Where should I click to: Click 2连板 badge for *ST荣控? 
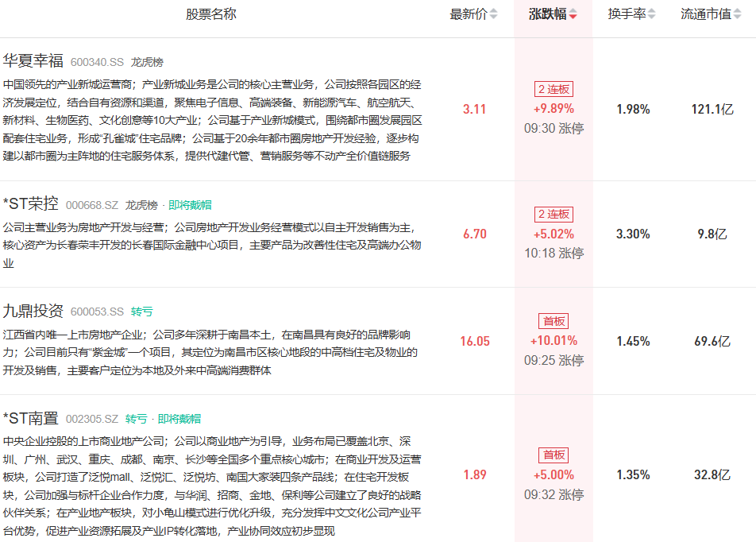pos(553,215)
